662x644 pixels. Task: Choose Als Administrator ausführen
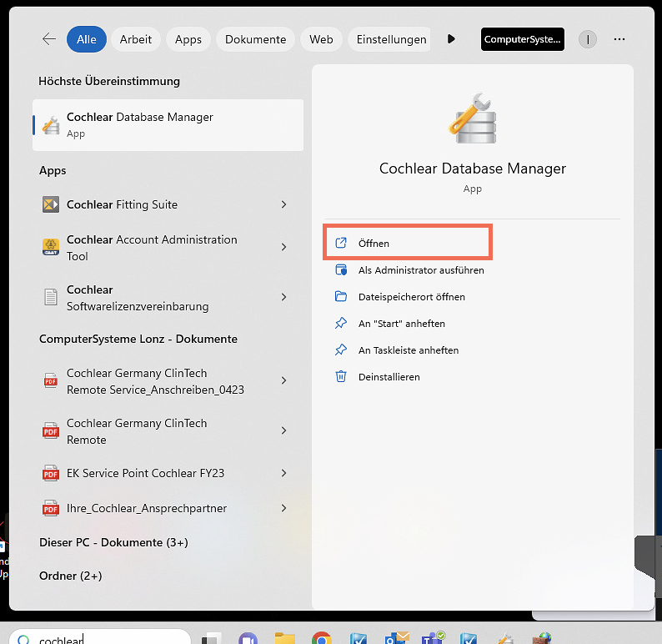tap(420, 270)
